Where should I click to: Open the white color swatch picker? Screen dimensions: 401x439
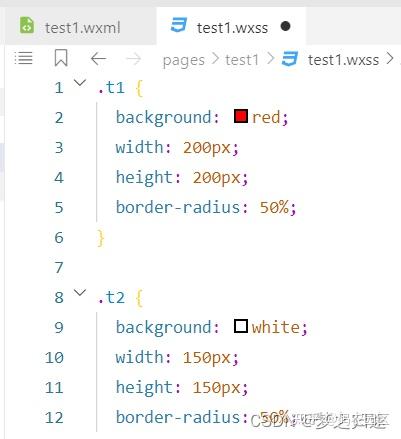coord(241,326)
